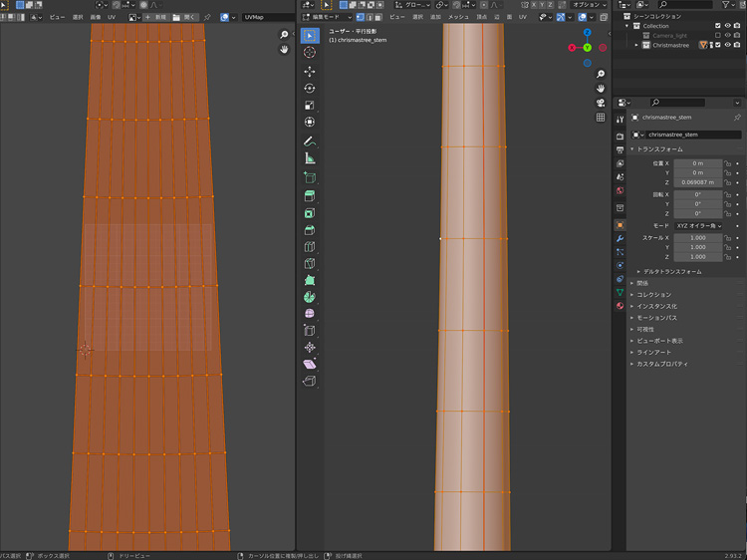Toggle the location X lock icon
747x560 pixels.
[728, 162]
